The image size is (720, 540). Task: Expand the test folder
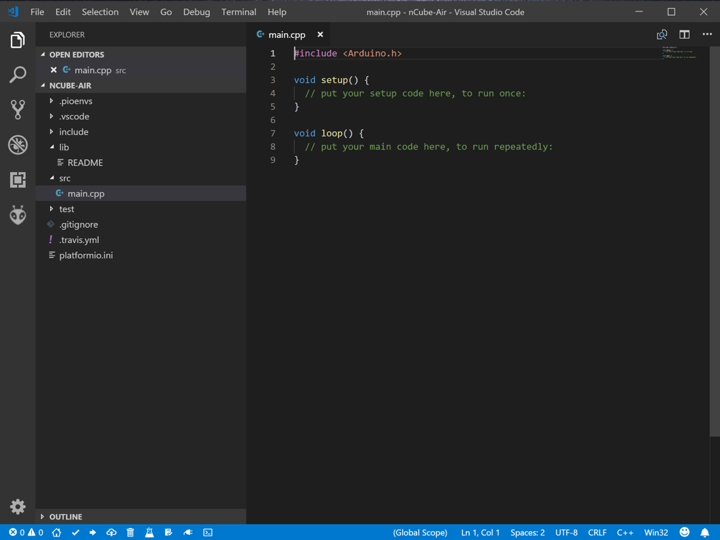click(x=51, y=209)
